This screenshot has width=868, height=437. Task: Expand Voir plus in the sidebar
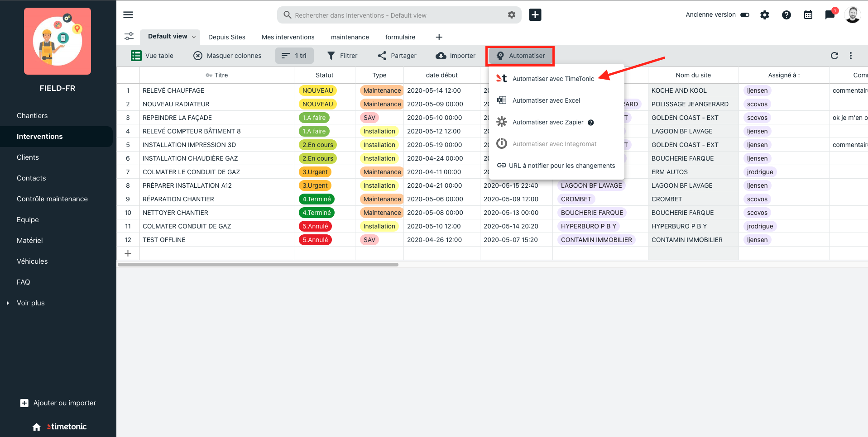[x=31, y=303]
